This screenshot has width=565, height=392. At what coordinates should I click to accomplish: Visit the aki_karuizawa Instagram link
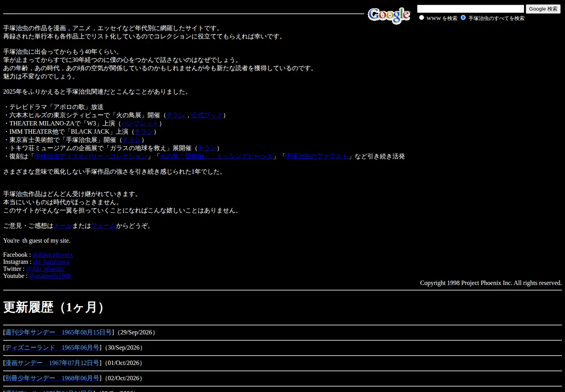51,262
